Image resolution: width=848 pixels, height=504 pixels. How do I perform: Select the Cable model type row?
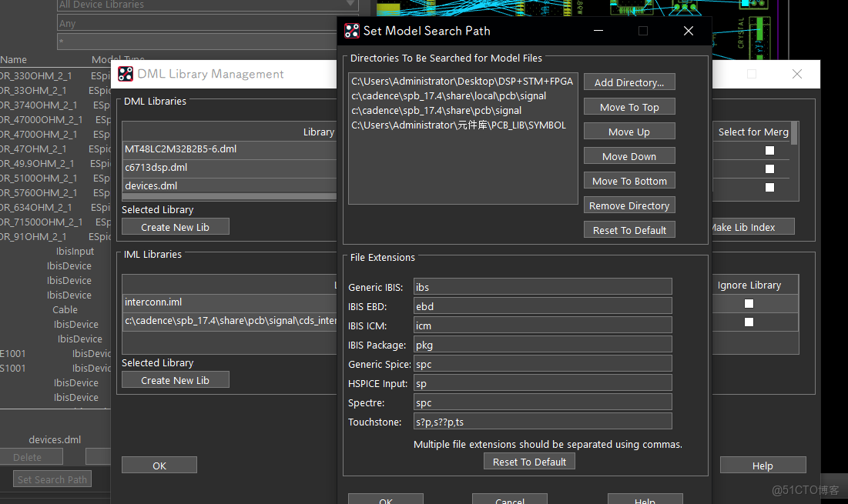(x=65, y=309)
